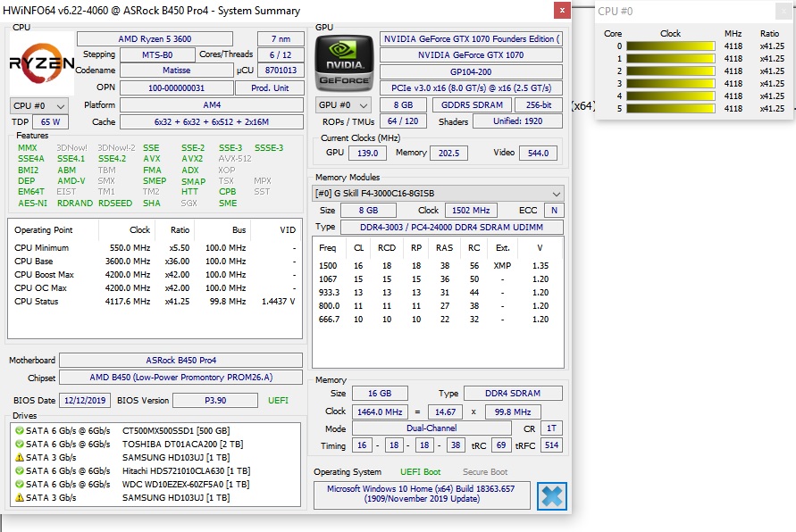Click the blue X close summary button
The height and width of the screenshot is (532, 796).
552,496
